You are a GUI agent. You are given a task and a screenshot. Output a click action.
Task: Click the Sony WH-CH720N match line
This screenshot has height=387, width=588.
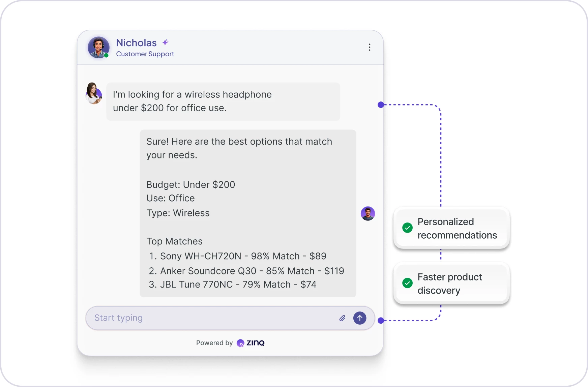click(x=237, y=256)
